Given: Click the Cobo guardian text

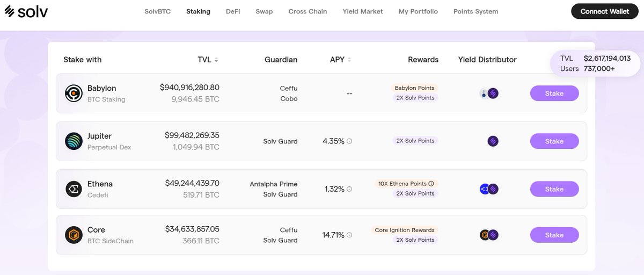Looking at the screenshot, I should tap(289, 99).
